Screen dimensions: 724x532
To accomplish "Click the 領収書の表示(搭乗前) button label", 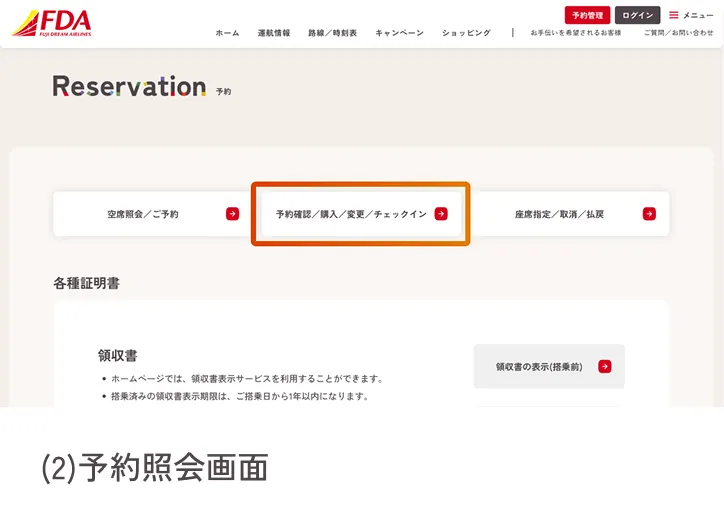I will click(539, 367).
